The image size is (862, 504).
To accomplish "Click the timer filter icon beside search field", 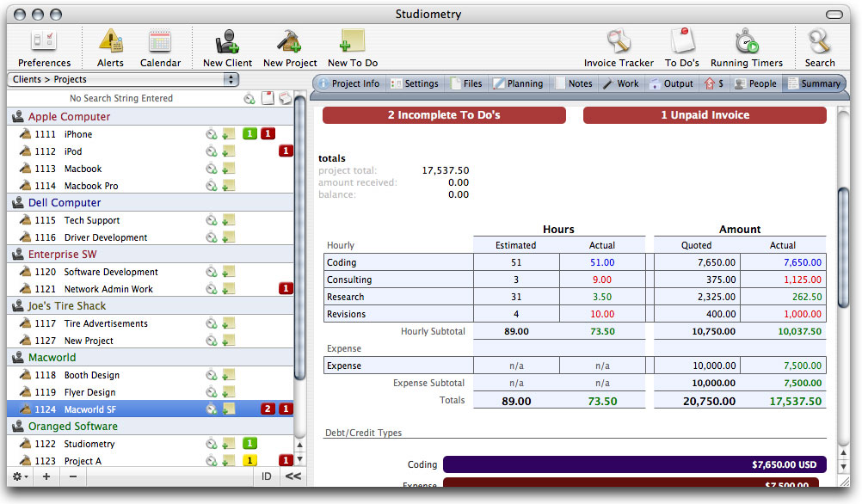I will [x=249, y=98].
